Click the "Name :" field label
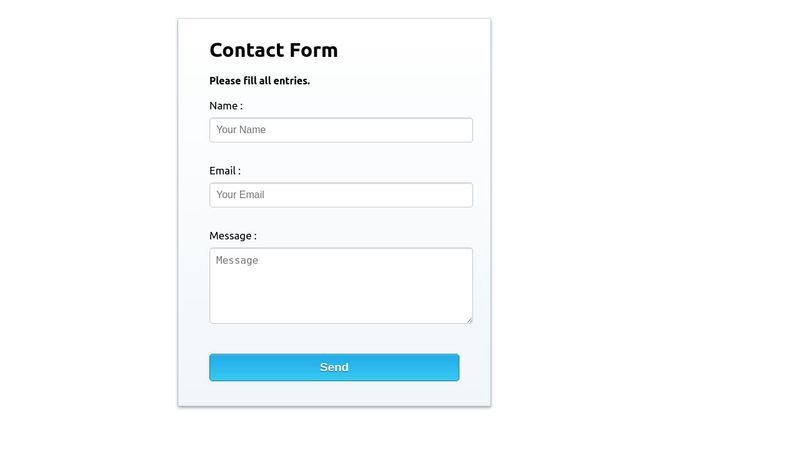This screenshot has height=450, width=800. point(226,106)
